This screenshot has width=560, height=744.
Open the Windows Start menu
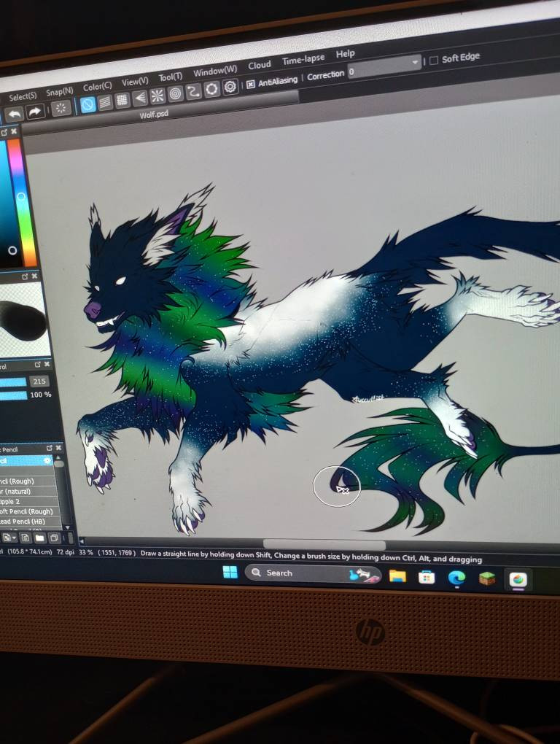(230, 573)
